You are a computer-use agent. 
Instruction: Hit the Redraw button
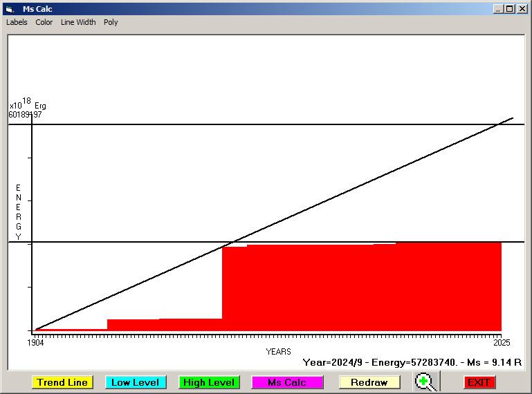369,382
